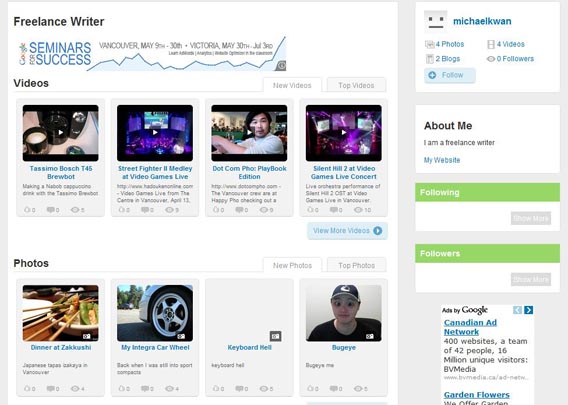Open the My Integra Car Wheel thumbnail
The width and height of the screenshot is (568, 405).
[x=155, y=313]
